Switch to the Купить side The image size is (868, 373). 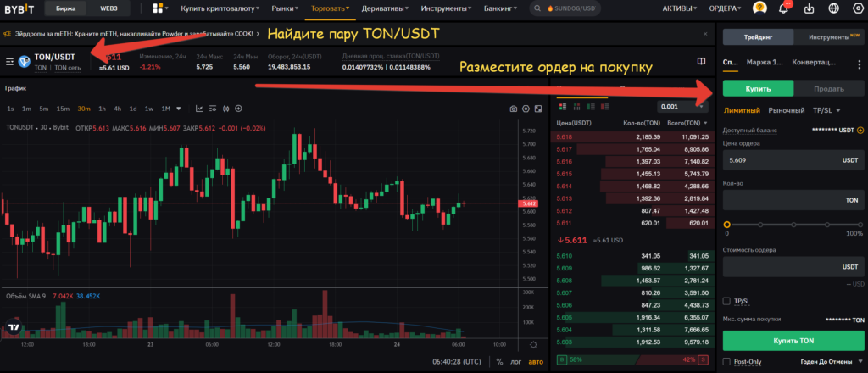(758, 88)
